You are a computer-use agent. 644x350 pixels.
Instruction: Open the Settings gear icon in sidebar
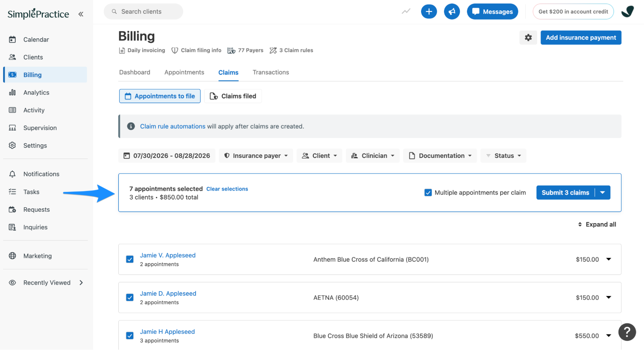12,145
